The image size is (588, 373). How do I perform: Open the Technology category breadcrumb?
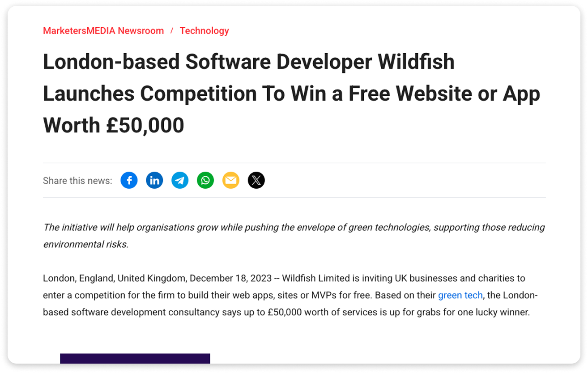click(205, 31)
